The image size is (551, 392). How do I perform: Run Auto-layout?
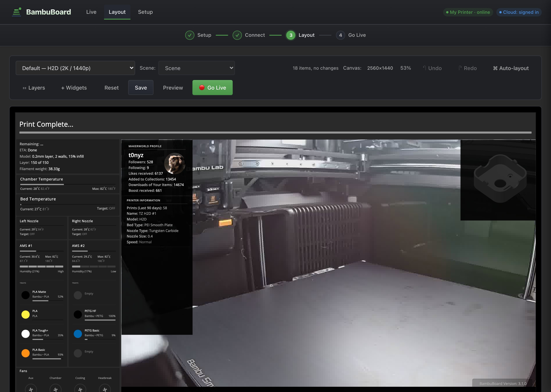pos(511,68)
